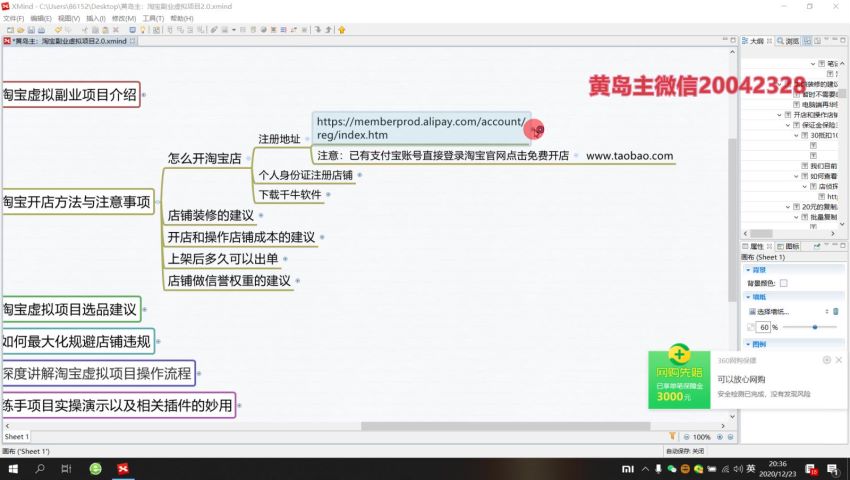
Task: Click the hyperlink toolbar icon
Action: tap(214, 30)
